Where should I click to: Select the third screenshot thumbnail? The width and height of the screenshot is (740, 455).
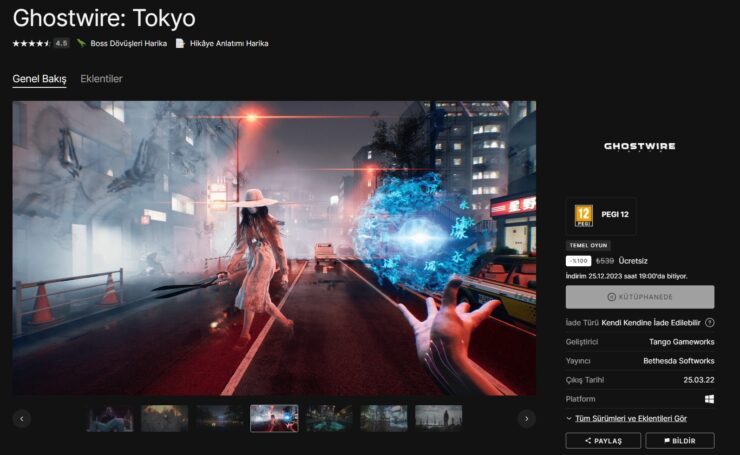pos(219,418)
